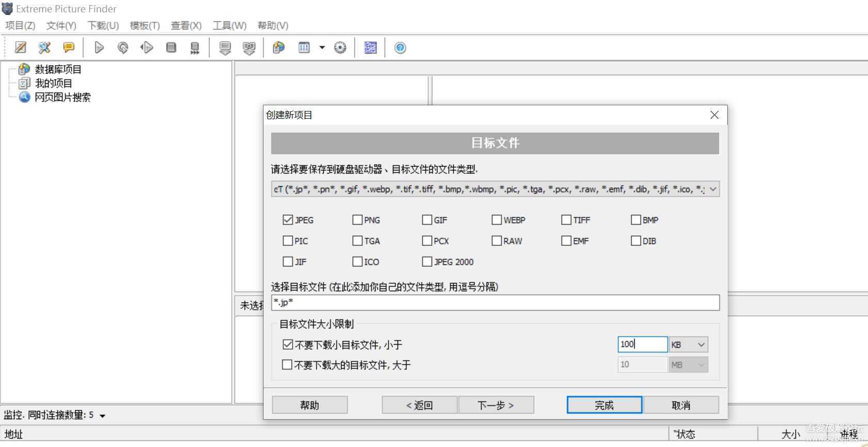Open the simultaneous connections count dropdown

102,416
